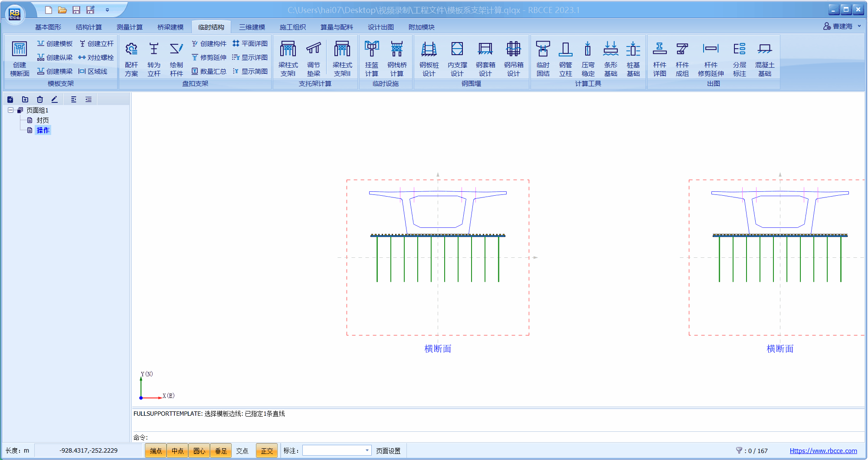The width and height of the screenshot is (868, 460).
Task: Open the 标注 dropdown list
Action: pyautogui.click(x=367, y=450)
